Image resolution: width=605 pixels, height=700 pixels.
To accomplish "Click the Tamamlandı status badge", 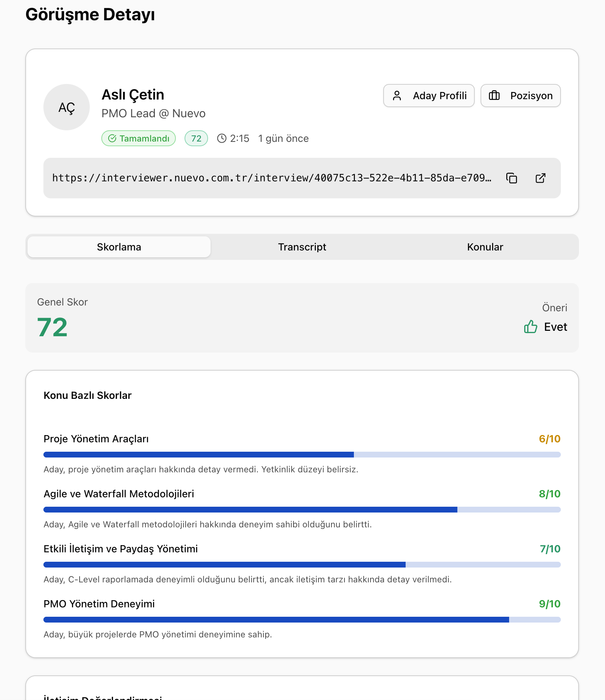I will [x=139, y=139].
